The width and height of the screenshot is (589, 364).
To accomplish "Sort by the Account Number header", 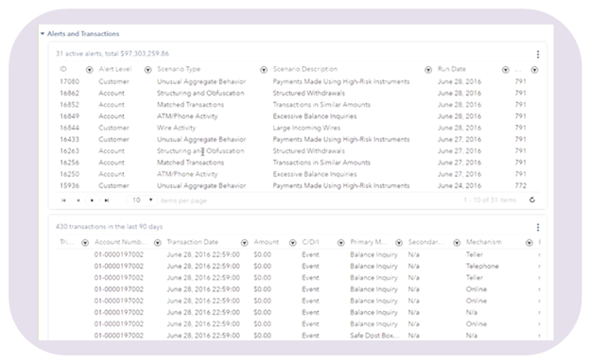I will [x=121, y=242].
